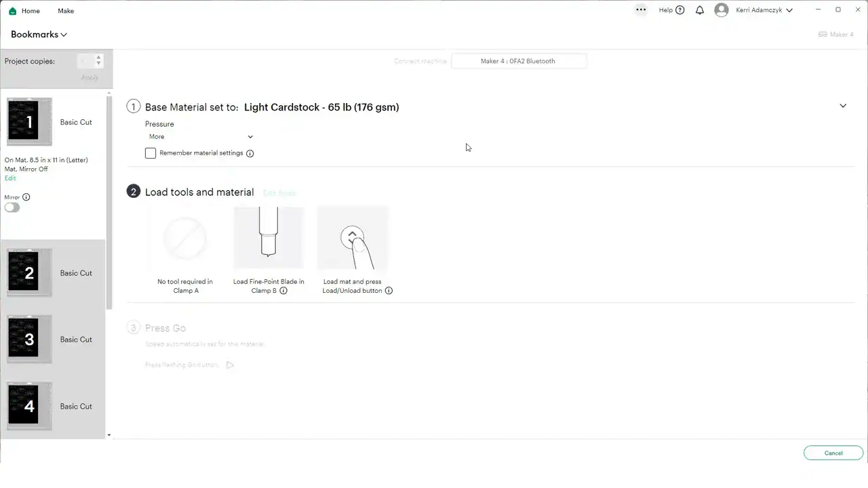
Task: Show info for Load/Unload button step
Action: [389, 291]
